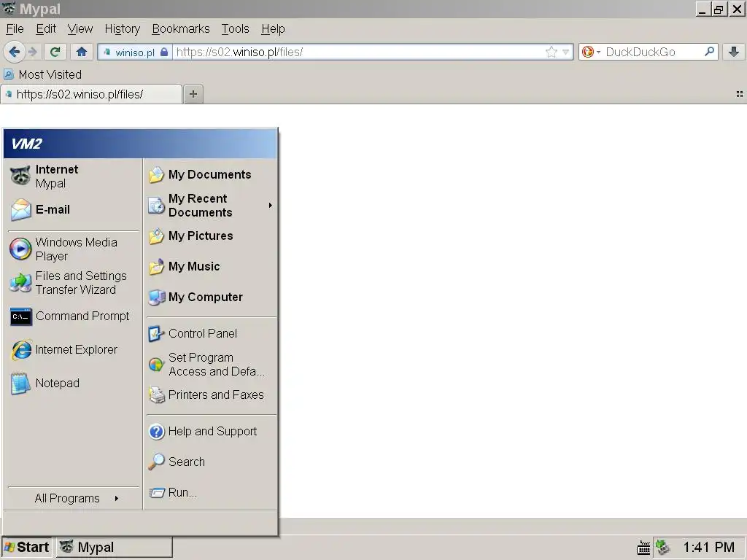Open the browser home page

point(82,52)
